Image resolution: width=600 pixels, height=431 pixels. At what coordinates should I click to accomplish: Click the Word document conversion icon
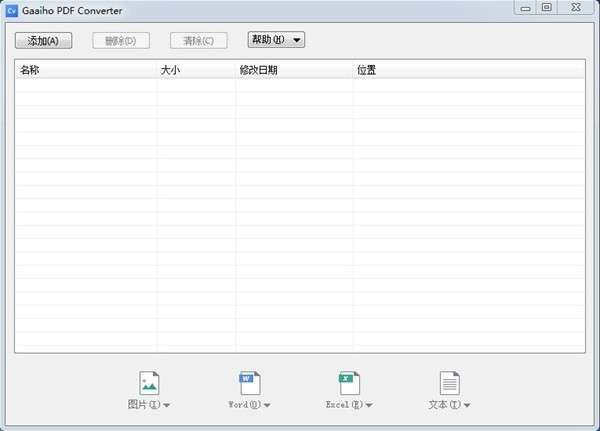(249, 383)
